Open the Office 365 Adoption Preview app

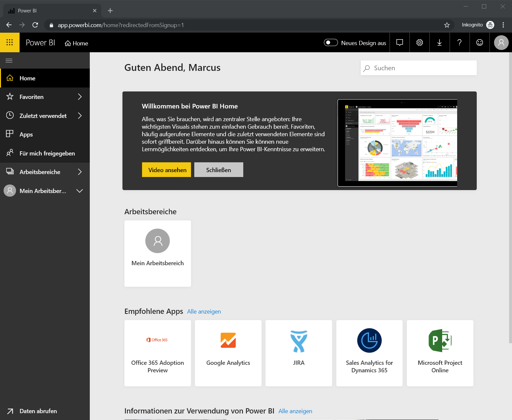click(158, 353)
